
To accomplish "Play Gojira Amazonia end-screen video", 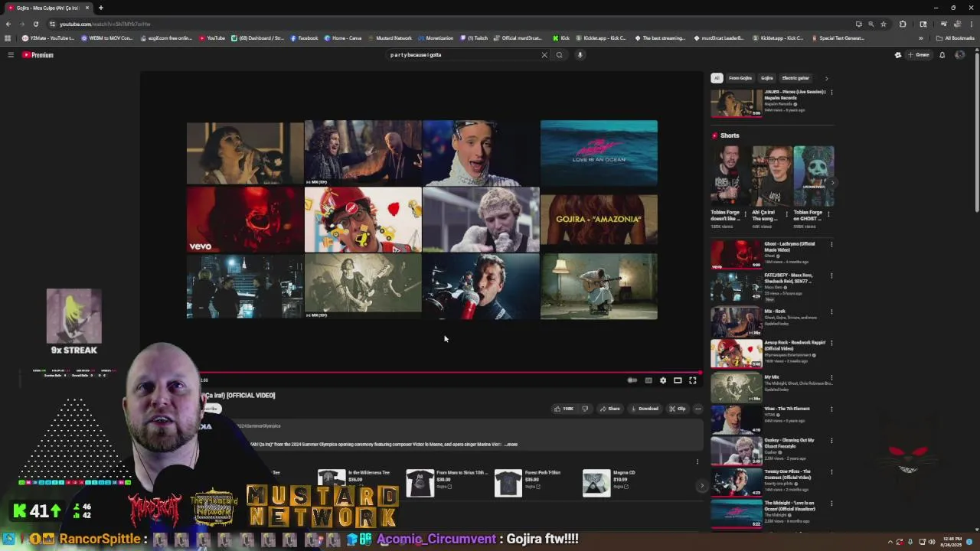I will [x=599, y=220].
